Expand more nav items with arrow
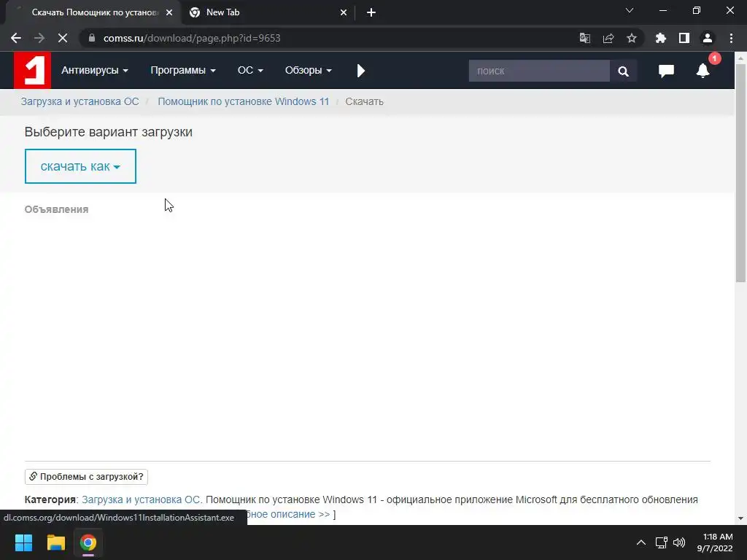Viewport: 747px width, 560px height. click(360, 71)
